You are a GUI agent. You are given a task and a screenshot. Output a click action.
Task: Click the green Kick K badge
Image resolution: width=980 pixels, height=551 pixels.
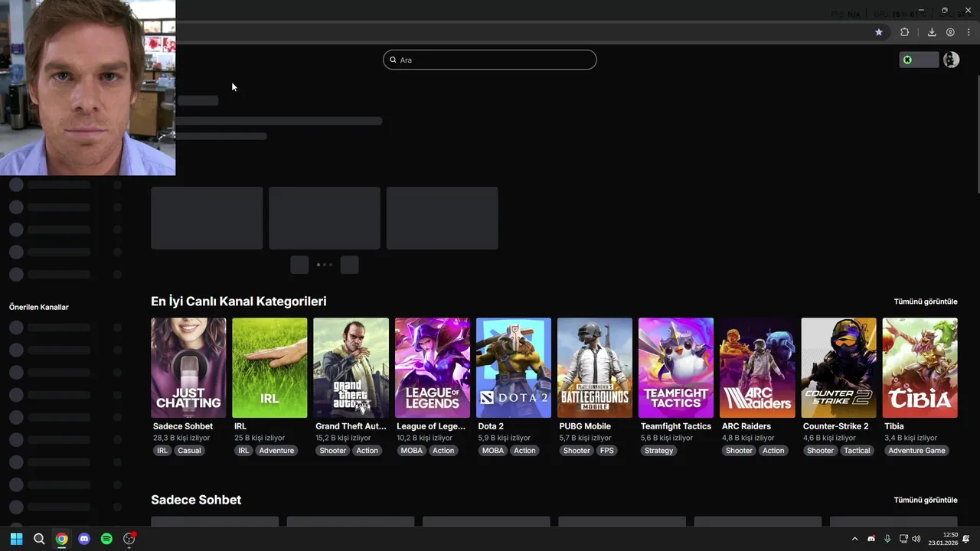coord(907,60)
